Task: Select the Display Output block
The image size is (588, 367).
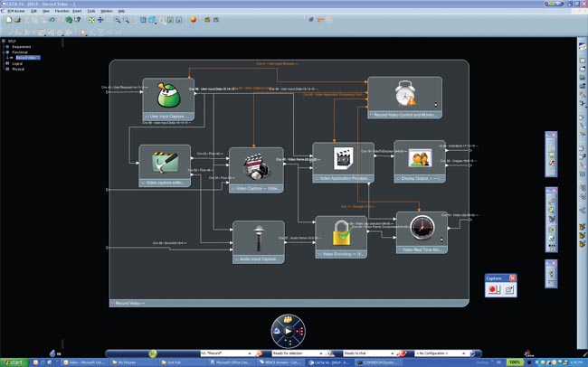Action: [420, 162]
